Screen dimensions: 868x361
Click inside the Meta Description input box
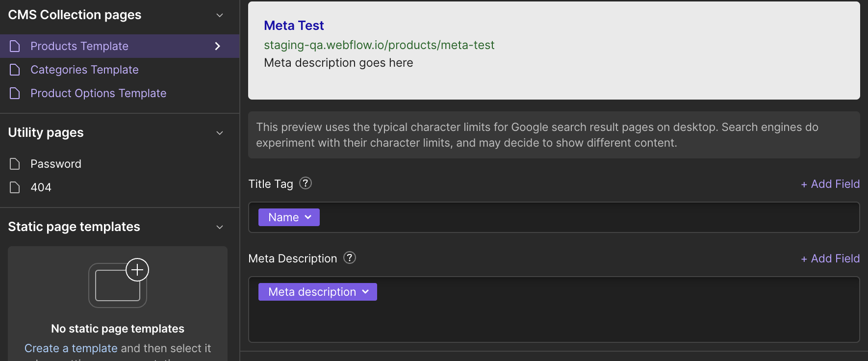pyautogui.click(x=554, y=309)
